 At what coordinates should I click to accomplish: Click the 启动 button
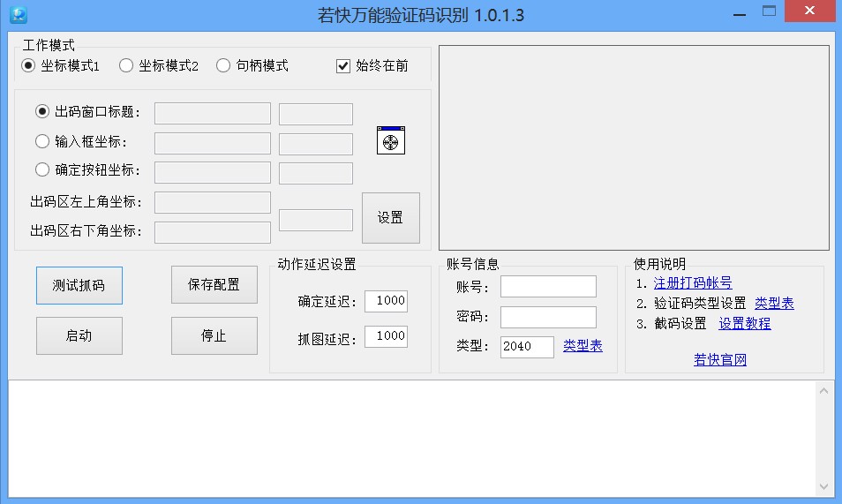pos(79,335)
